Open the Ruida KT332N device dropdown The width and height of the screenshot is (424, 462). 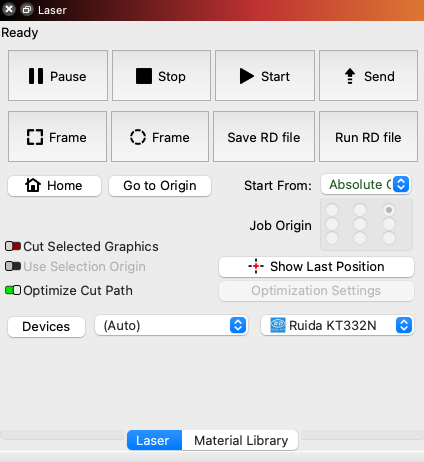[x=337, y=325]
